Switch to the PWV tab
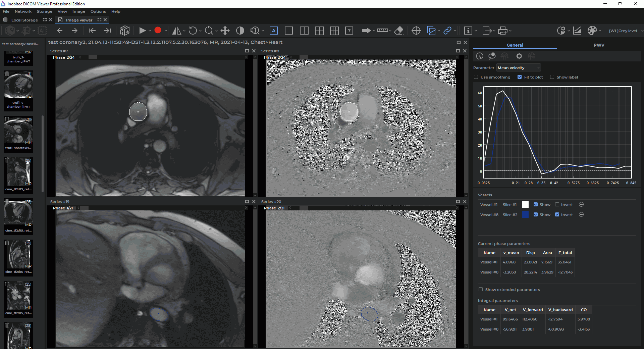Image resolution: width=644 pixels, height=349 pixels. coord(599,45)
